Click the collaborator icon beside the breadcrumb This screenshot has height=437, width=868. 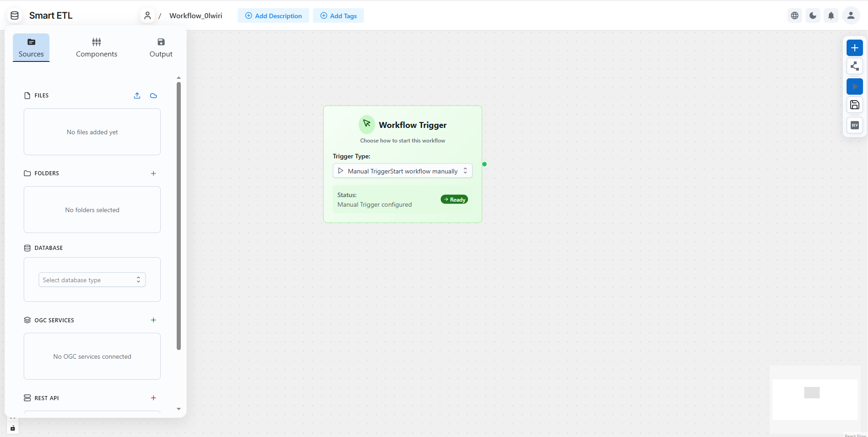(148, 15)
